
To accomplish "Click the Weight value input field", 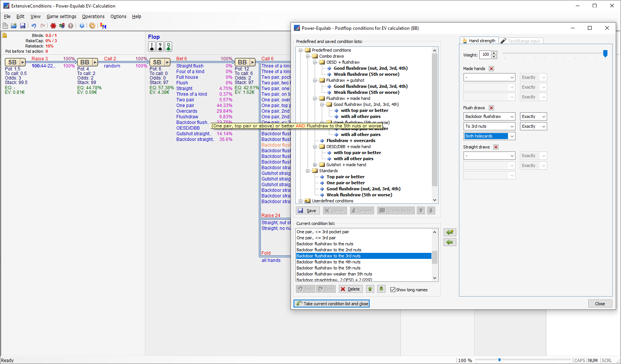I will coord(486,55).
